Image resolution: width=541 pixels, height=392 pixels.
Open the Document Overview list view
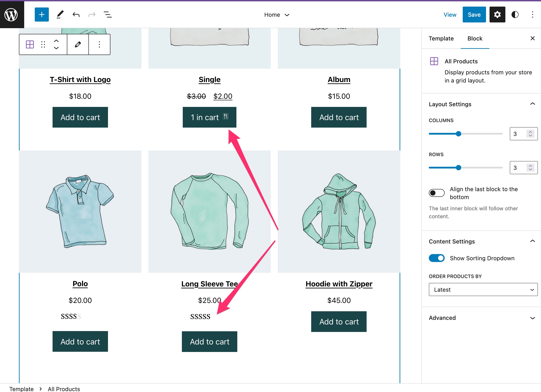[107, 14]
